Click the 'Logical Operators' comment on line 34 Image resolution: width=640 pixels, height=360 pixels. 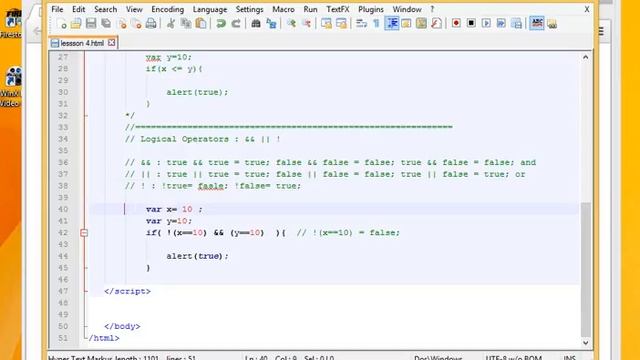point(184,139)
